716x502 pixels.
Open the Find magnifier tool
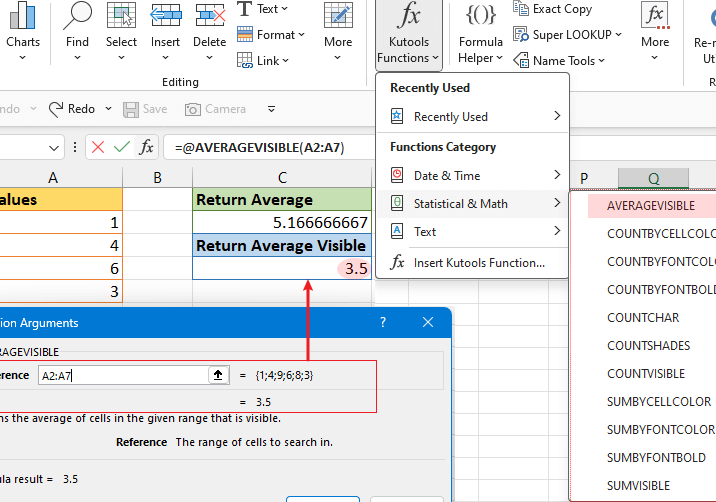pos(77,31)
